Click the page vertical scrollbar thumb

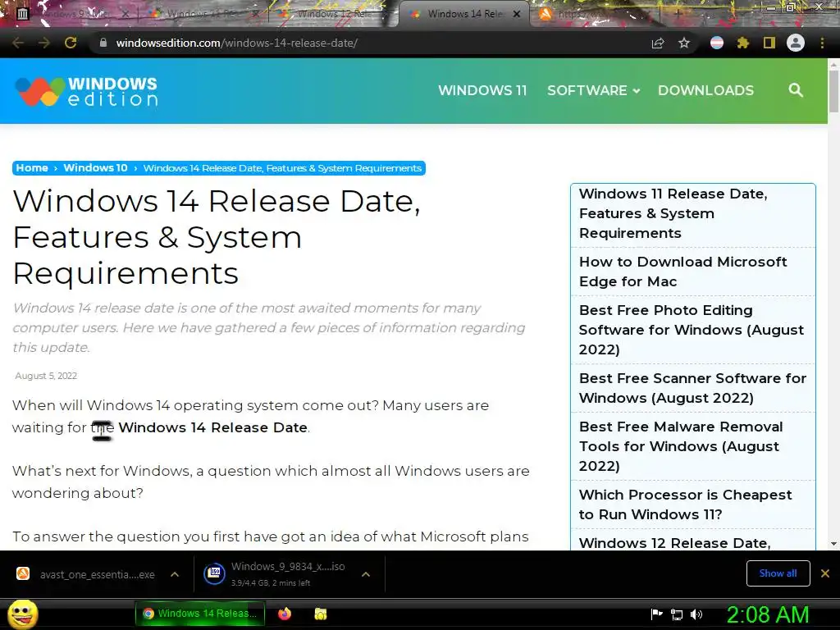coord(833,91)
